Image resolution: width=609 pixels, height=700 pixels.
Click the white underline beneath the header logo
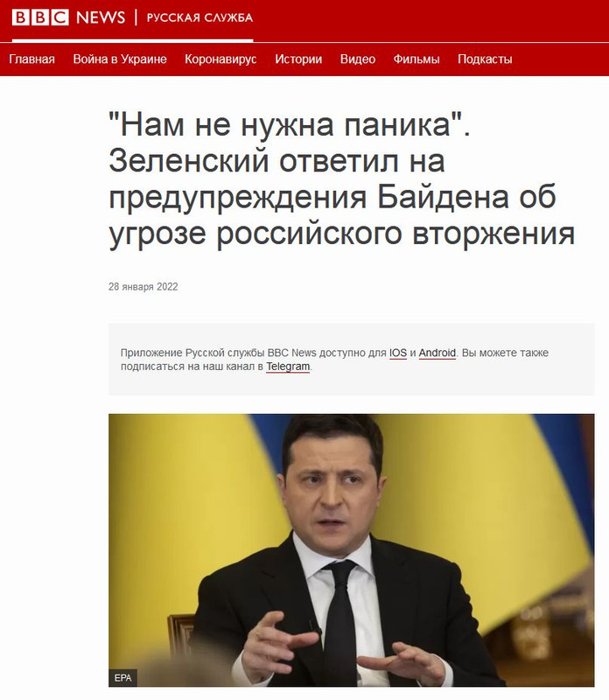pyautogui.click(x=133, y=40)
